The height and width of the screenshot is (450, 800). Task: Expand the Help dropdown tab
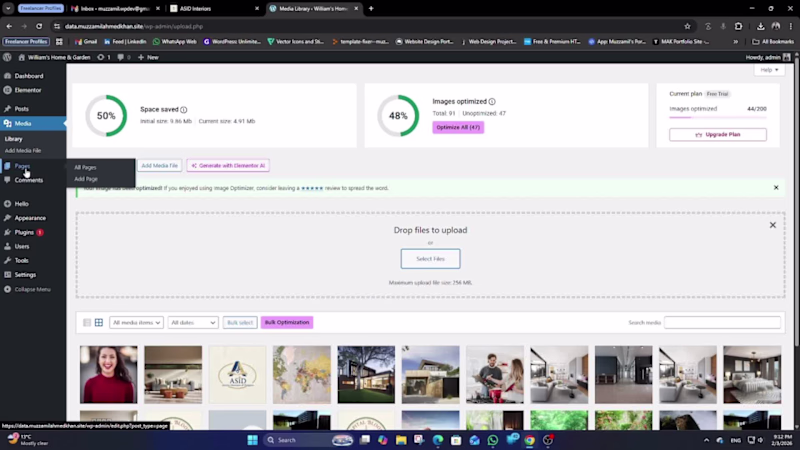click(769, 70)
